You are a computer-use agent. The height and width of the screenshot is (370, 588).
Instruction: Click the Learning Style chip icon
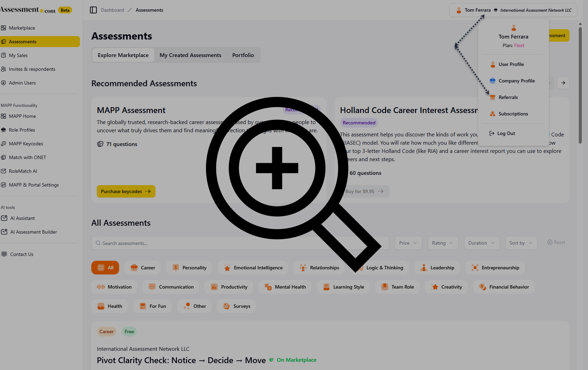[326, 287]
